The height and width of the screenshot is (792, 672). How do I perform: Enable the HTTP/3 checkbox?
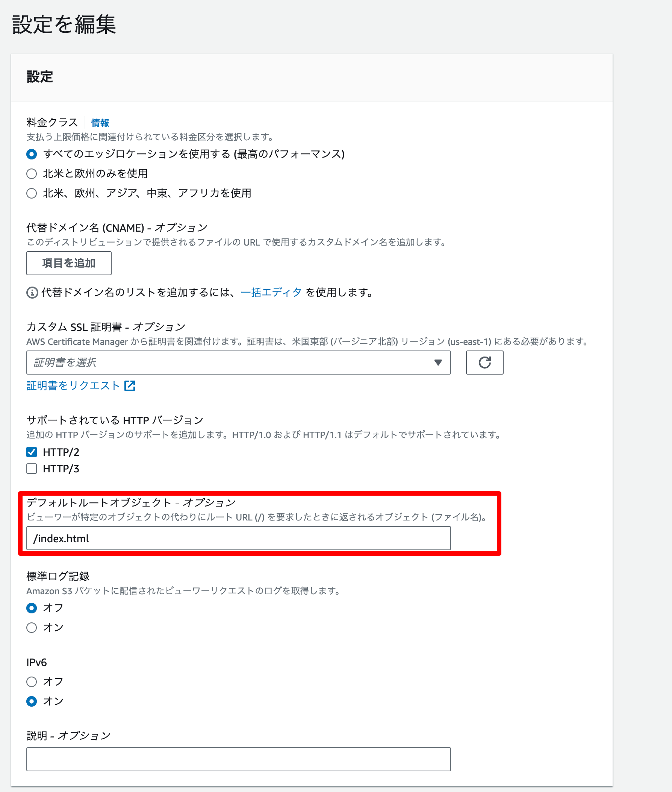coord(32,469)
